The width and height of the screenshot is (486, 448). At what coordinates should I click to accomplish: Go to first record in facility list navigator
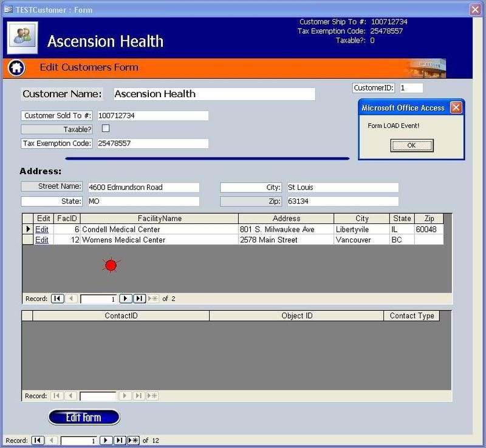click(57, 298)
